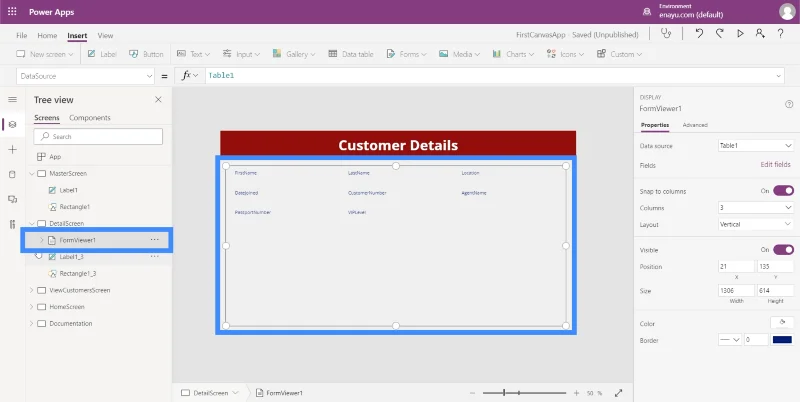800x402 pixels.
Task: Open the Help question mark
Action: pos(781,34)
